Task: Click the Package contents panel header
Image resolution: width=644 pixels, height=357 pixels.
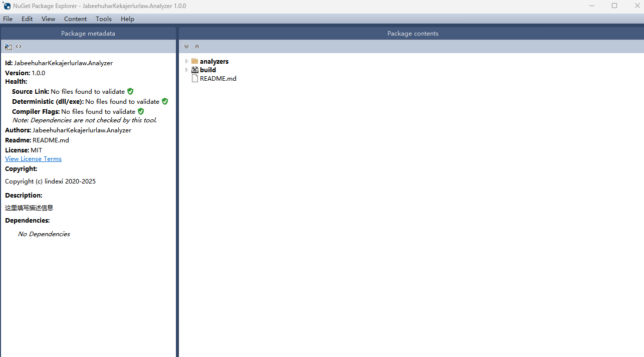Action: (412, 34)
